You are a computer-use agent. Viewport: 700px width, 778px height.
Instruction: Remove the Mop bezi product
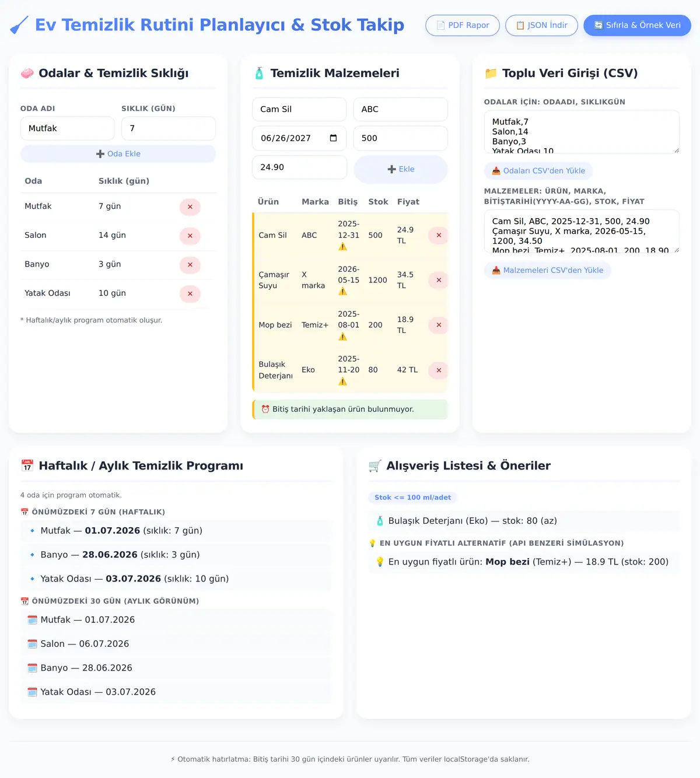pos(439,325)
